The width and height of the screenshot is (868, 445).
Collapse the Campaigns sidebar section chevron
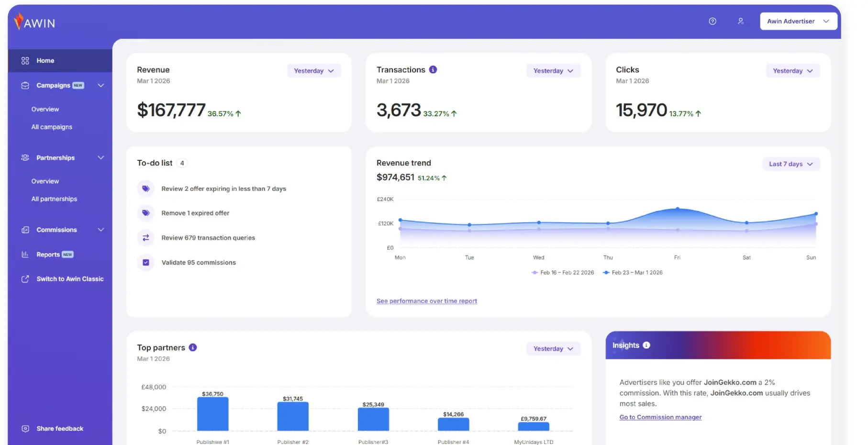101,86
